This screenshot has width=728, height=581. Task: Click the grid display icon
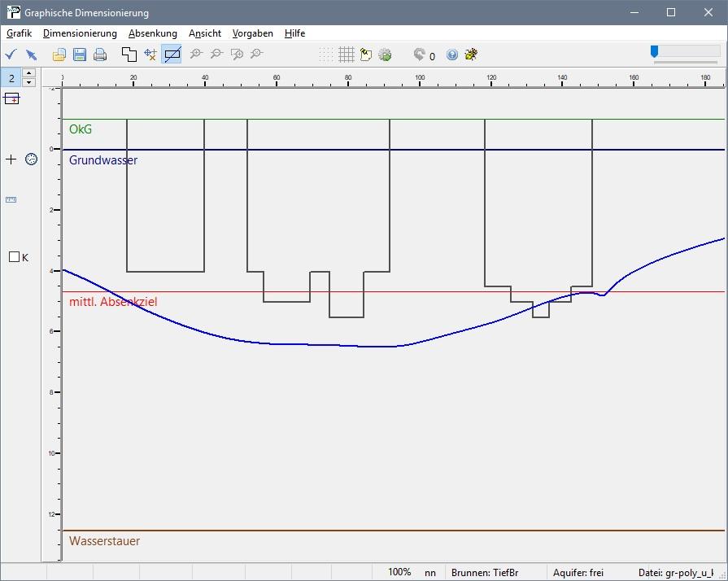coord(347,55)
